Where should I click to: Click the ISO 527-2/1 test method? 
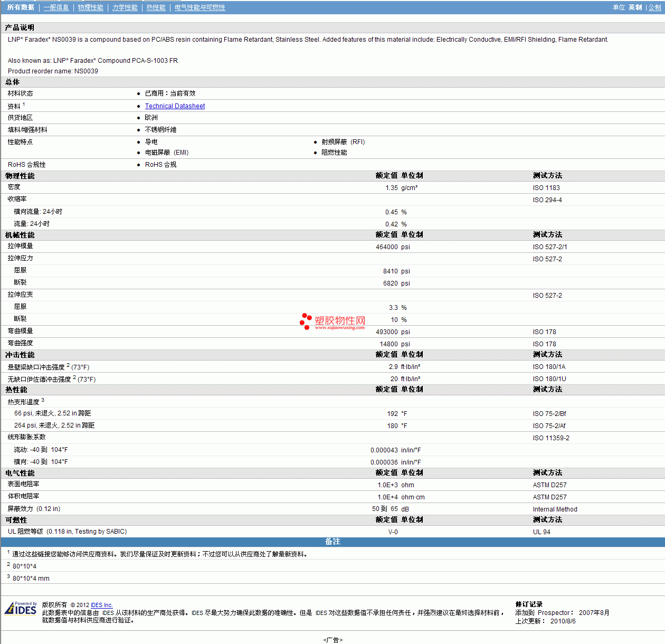pyautogui.click(x=550, y=247)
